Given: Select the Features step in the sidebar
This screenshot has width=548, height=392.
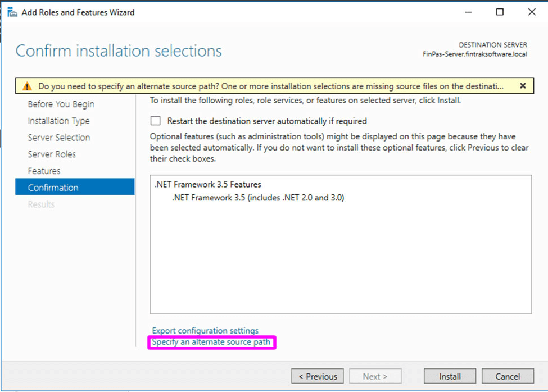Looking at the screenshot, I should (44, 171).
